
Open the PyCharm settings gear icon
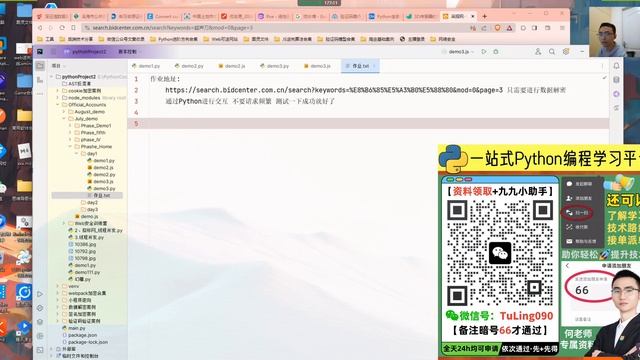point(566,52)
